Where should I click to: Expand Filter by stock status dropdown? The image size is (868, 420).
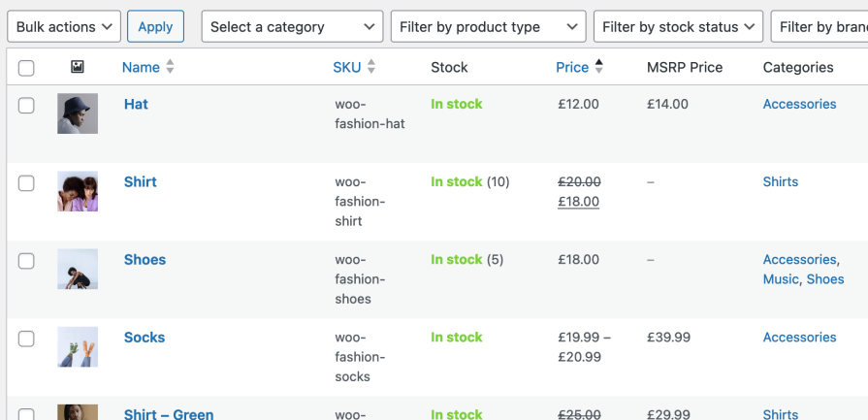coord(678,27)
